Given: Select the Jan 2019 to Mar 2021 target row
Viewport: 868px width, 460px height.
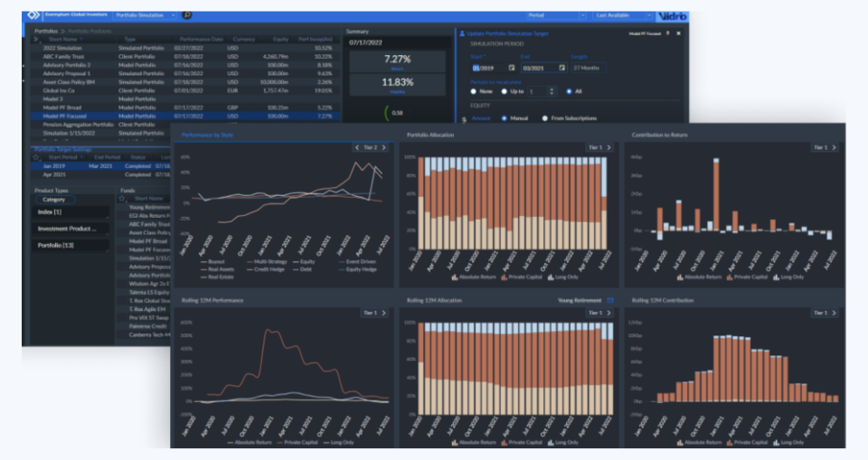Looking at the screenshot, I should point(100,165).
